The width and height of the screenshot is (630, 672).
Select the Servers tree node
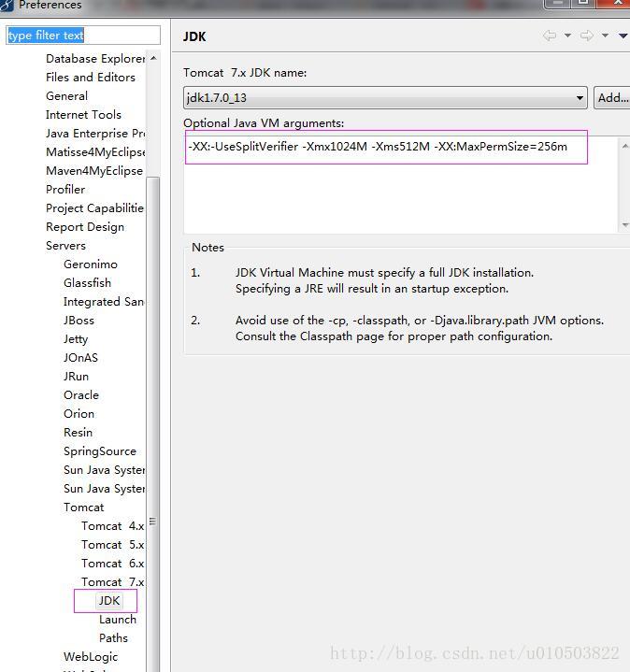tap(65, 246)
